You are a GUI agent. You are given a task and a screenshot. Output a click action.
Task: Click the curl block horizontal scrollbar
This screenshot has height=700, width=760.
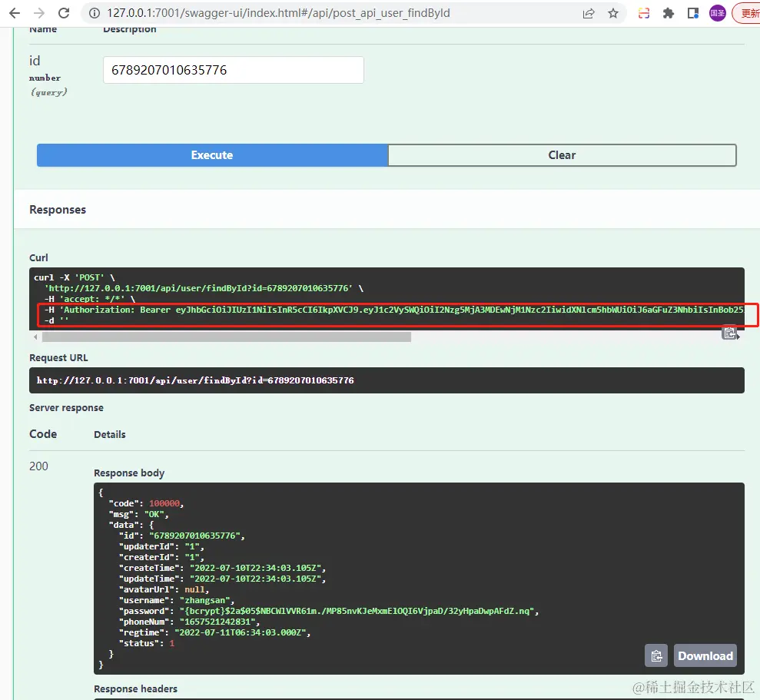[227, 337]
